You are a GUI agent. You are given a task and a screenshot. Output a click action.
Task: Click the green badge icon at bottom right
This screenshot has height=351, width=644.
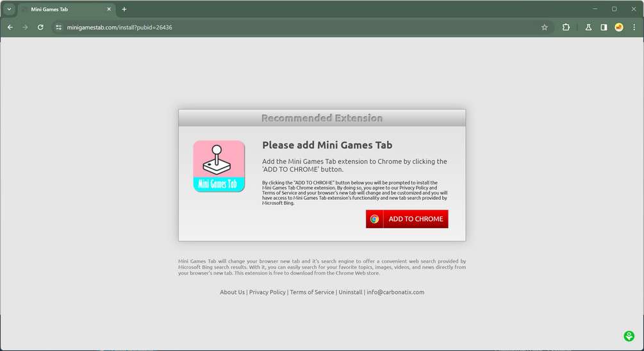click(629, 336)
